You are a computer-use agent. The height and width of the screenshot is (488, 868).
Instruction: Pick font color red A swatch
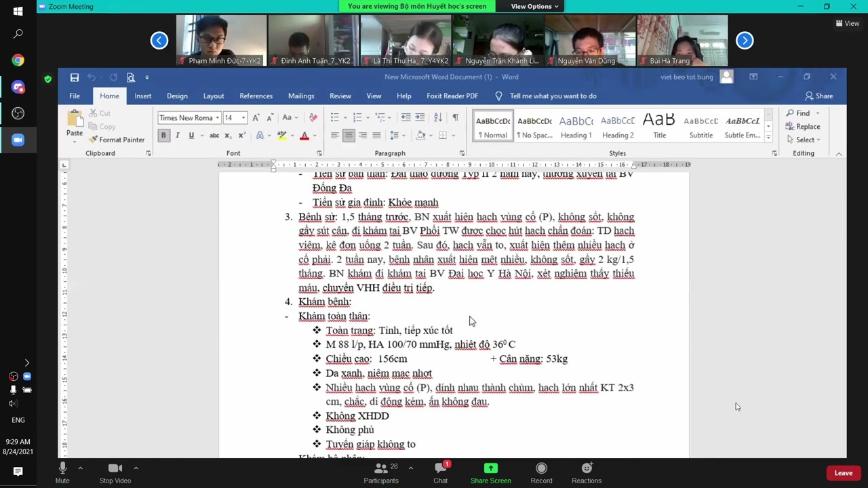[304, 136]
